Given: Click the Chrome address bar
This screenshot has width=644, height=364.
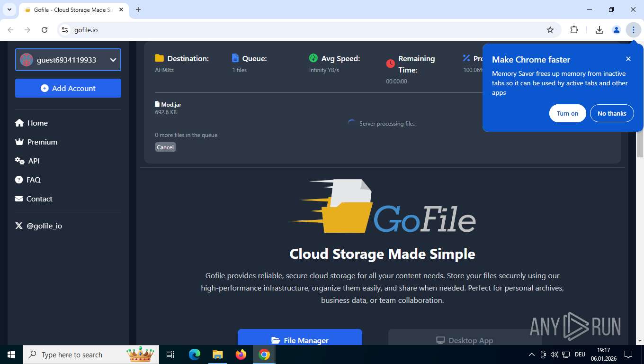Looking at the screenshot, I should [308, 30].
